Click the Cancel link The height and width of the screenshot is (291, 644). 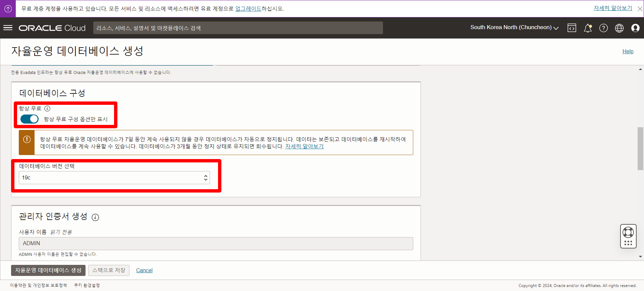144,270
